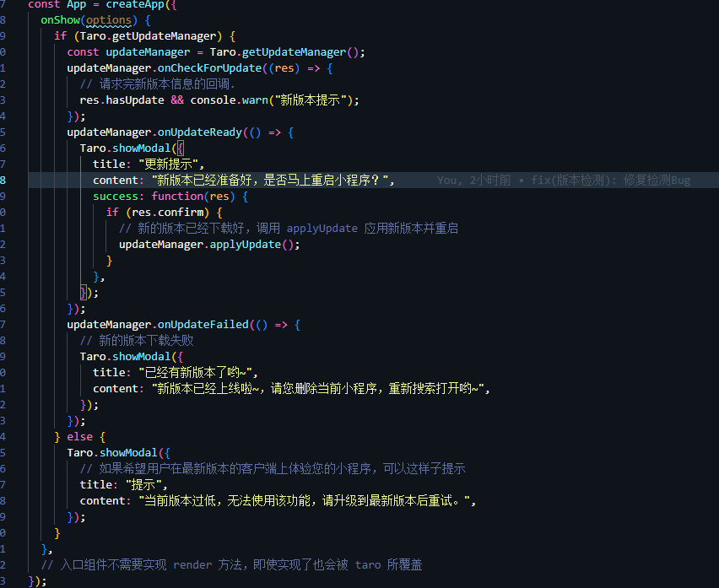Click the title string "已经有新版本了哟~"

[x=195, y=373]
